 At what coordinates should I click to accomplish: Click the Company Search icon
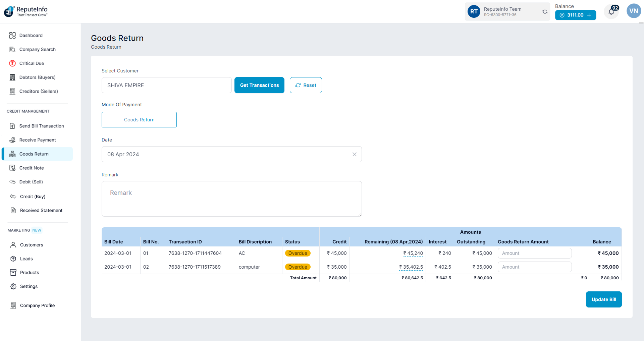click(x=12, y=50)
